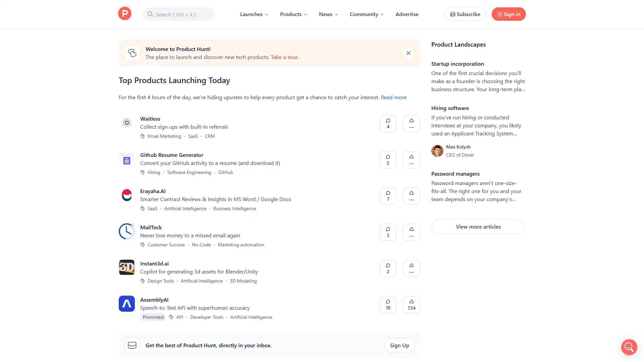Viewport: 644px width, 362px height.
Task: Open comments for Waitless
Action: tap(388, 124)
